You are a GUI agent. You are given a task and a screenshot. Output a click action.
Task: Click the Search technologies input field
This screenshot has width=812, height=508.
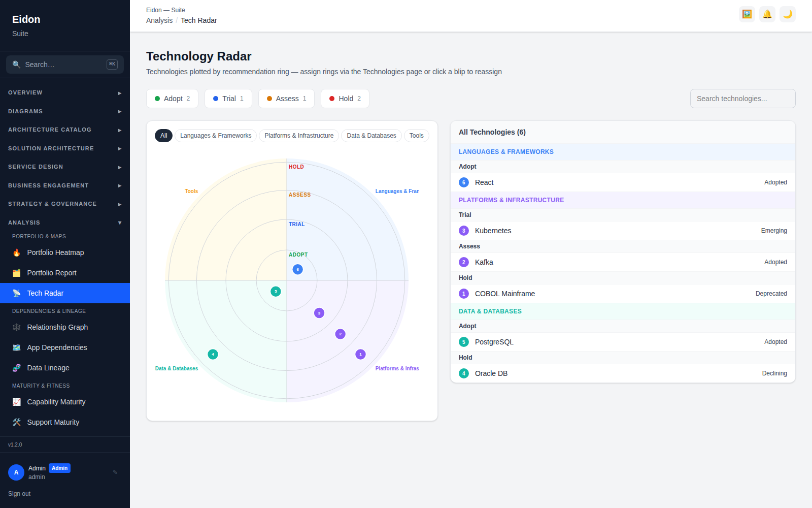tap(742, 99)
